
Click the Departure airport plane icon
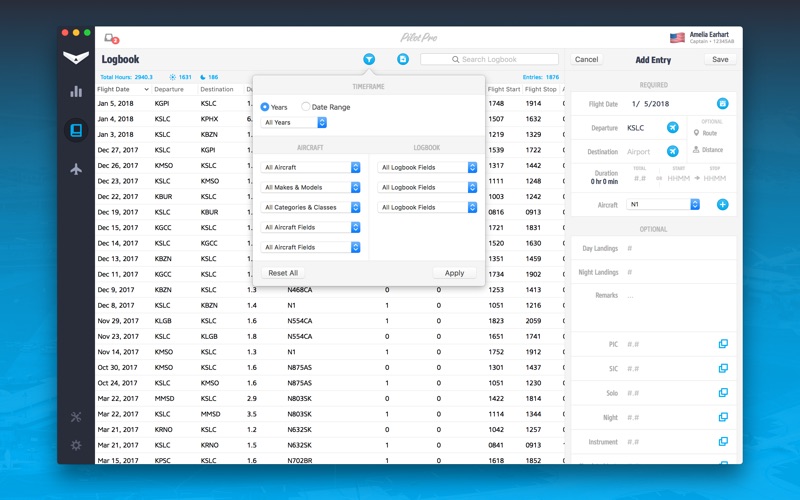672,128
